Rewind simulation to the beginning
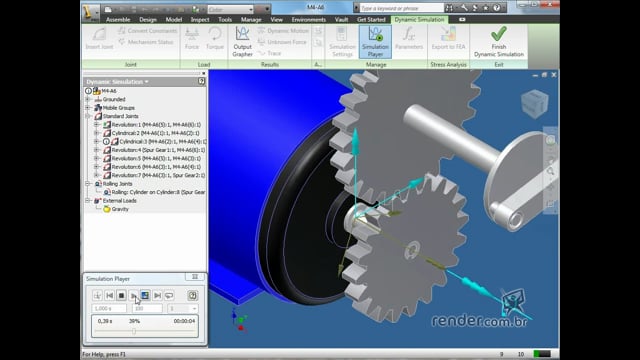This screenshot has width=640, height=360. click(109, 295)
